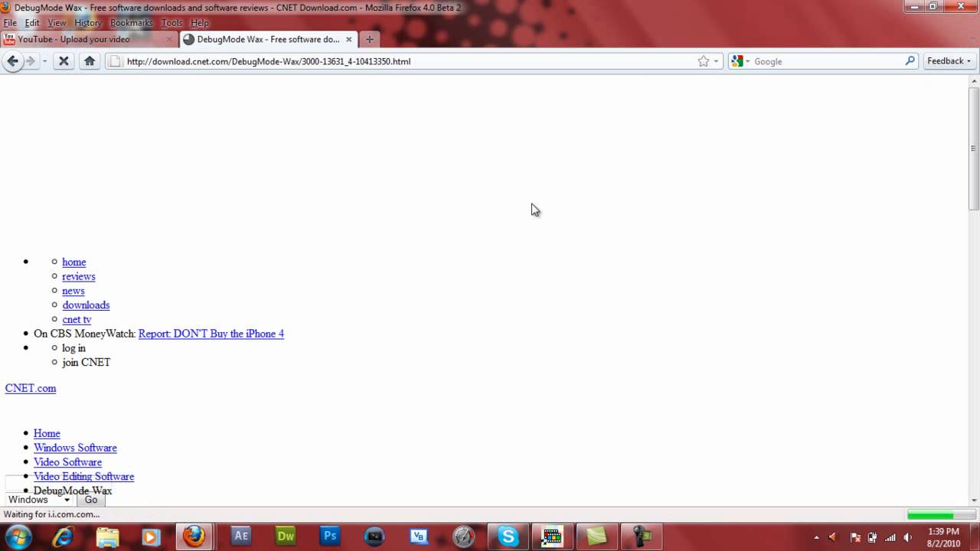Open Photoshop from taskbar
Screen dimensions: 980x551
point(330,536)
